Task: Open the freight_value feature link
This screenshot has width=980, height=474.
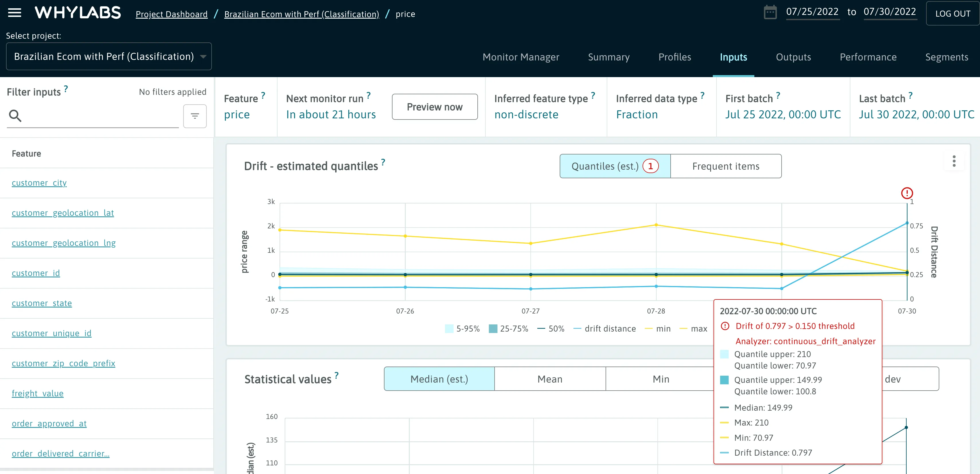Action: [x=37, y=393]
